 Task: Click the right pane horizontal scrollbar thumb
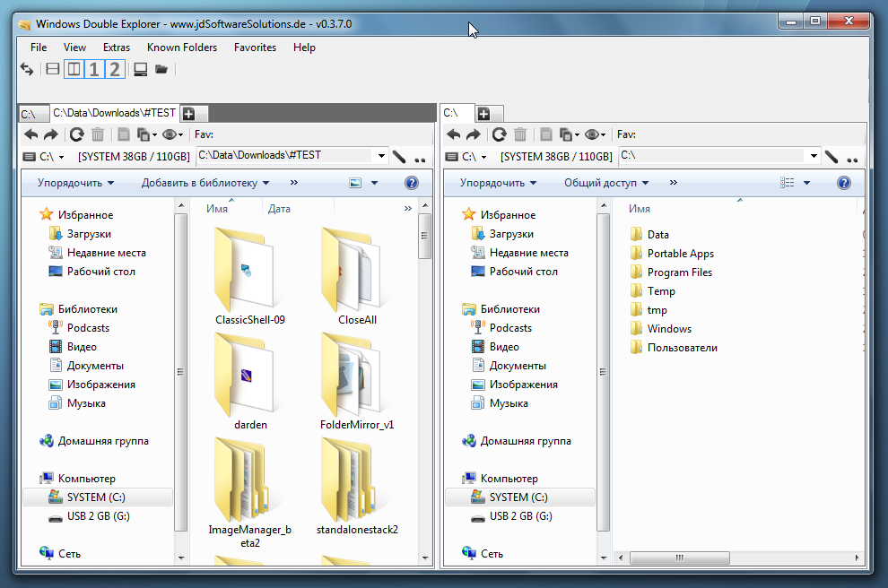(x=680, y=558)
